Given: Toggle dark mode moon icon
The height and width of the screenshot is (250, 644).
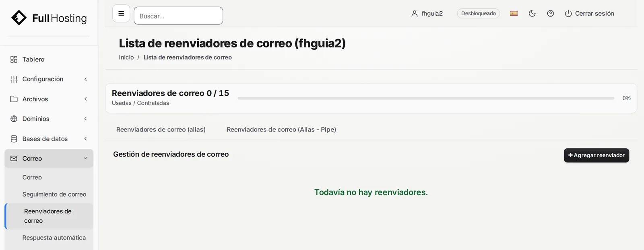Looking at the screenshot, I should [x=532, y=14].
